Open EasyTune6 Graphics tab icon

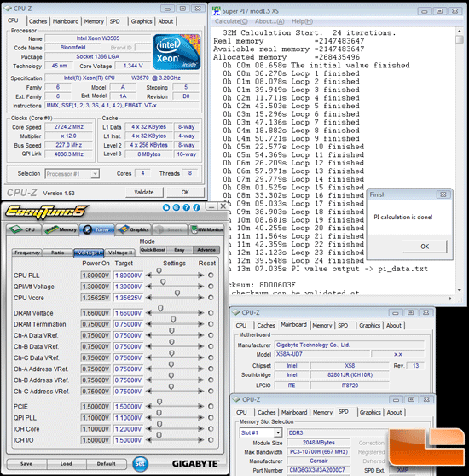point(133,229)
